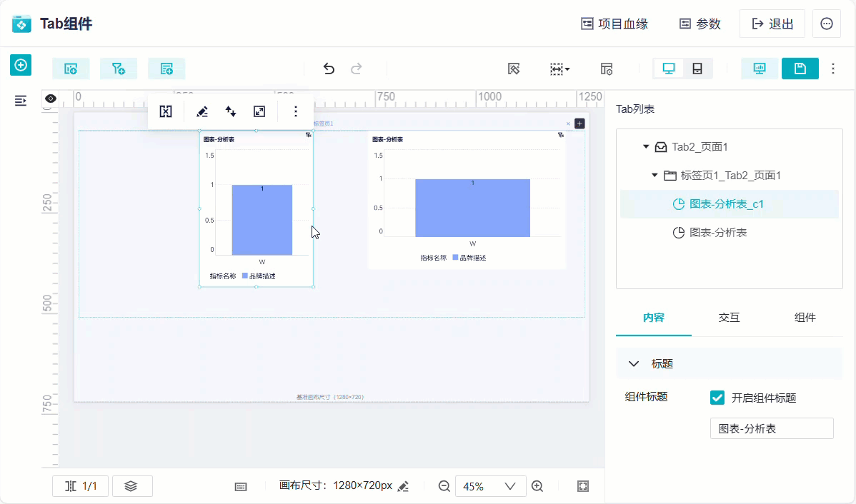
Task: Click the 1/1 page indicator button
Action: (80, 486)
